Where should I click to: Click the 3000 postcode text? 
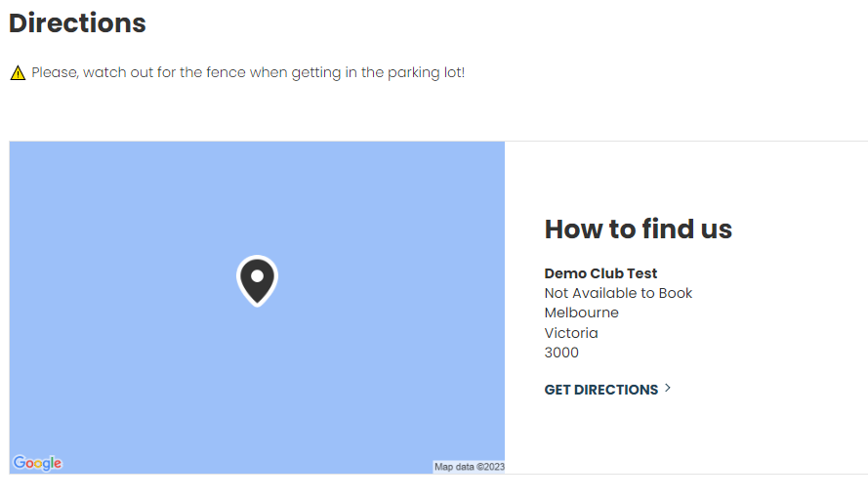(561, 353)
